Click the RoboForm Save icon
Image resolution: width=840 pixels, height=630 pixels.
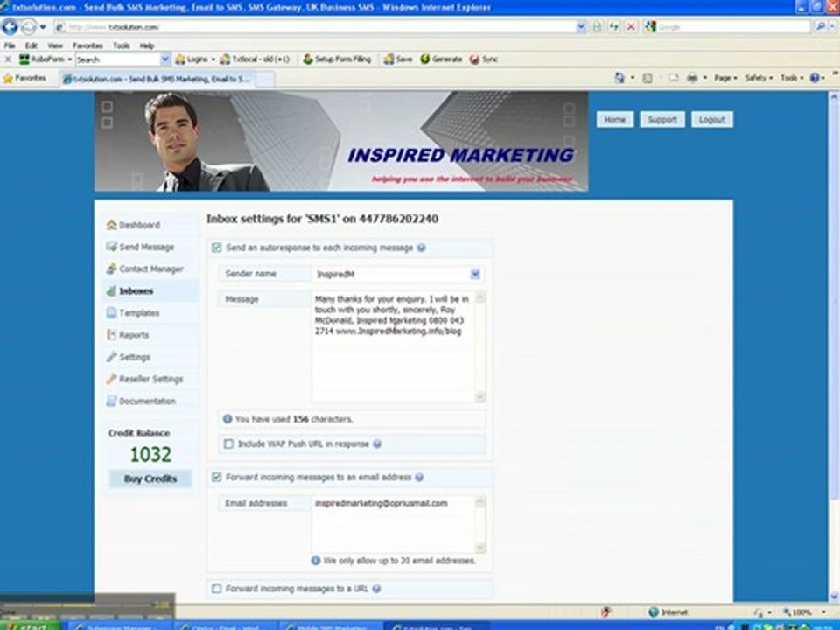click(x=398, y=59)
